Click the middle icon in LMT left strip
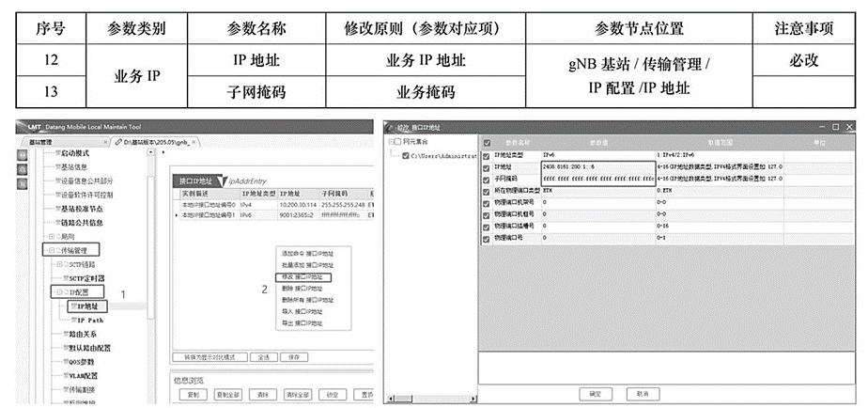868x408 pixels. [23, 168]
